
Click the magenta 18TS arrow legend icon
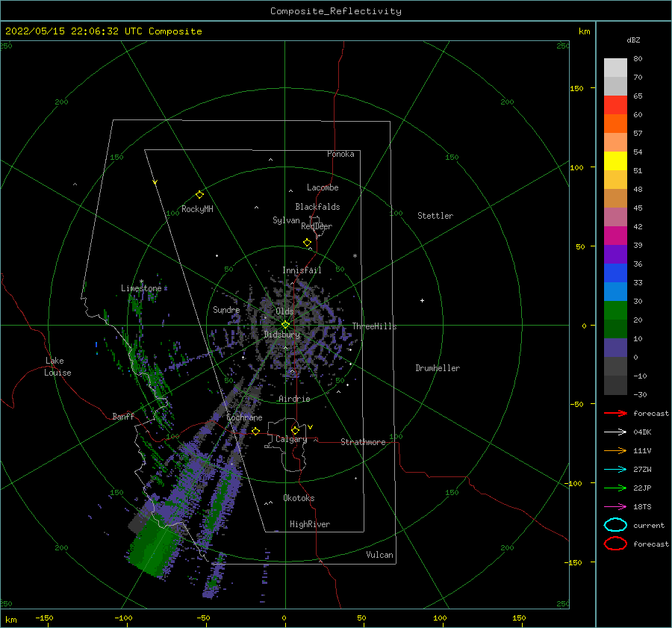click(615, 507)
